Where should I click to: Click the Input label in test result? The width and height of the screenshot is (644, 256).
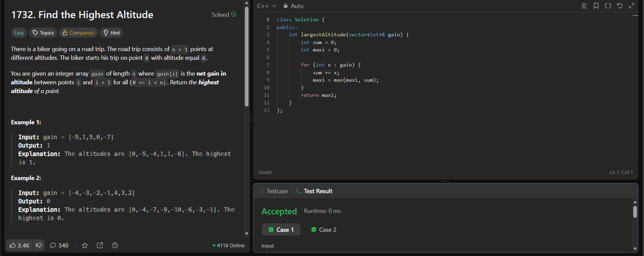(267, 246)
